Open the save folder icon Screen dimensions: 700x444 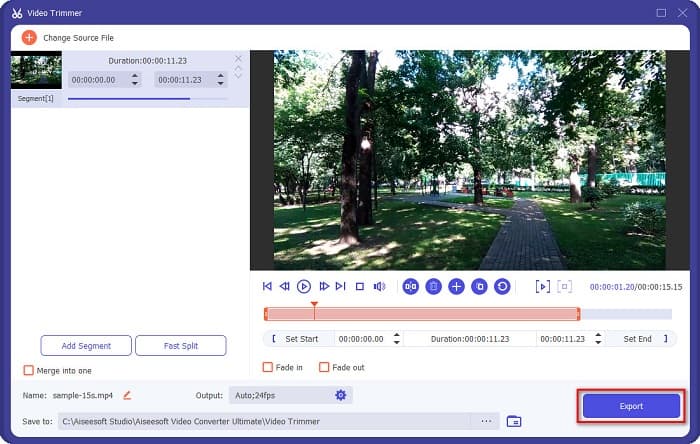pyautogui.click(x=514, y=421)
